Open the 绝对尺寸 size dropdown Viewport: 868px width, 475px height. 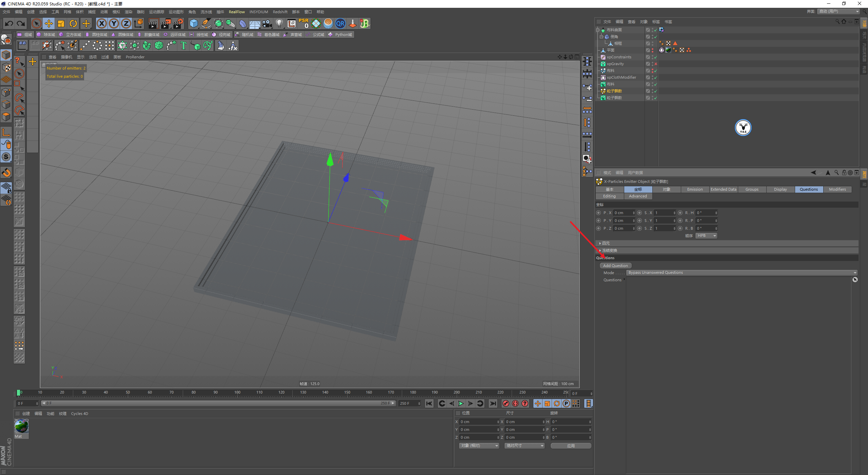(525, 446)
